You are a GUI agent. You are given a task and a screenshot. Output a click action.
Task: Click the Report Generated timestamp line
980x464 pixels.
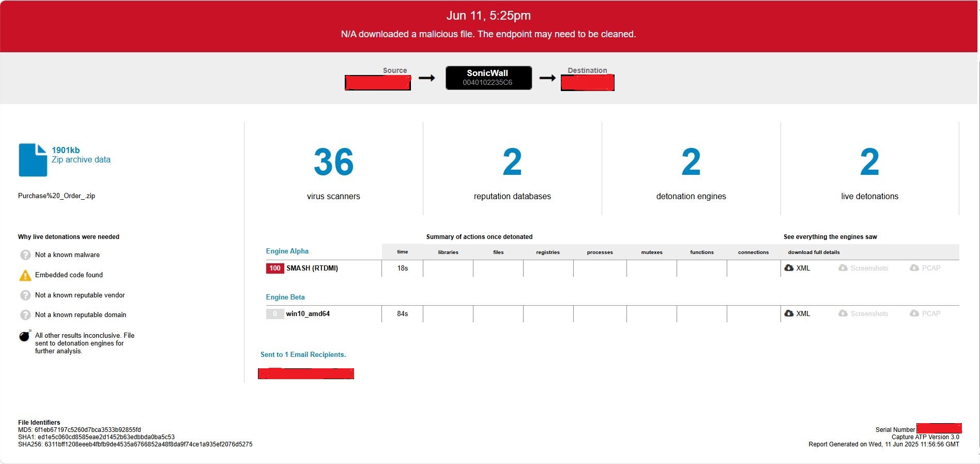tap(884, 444)
